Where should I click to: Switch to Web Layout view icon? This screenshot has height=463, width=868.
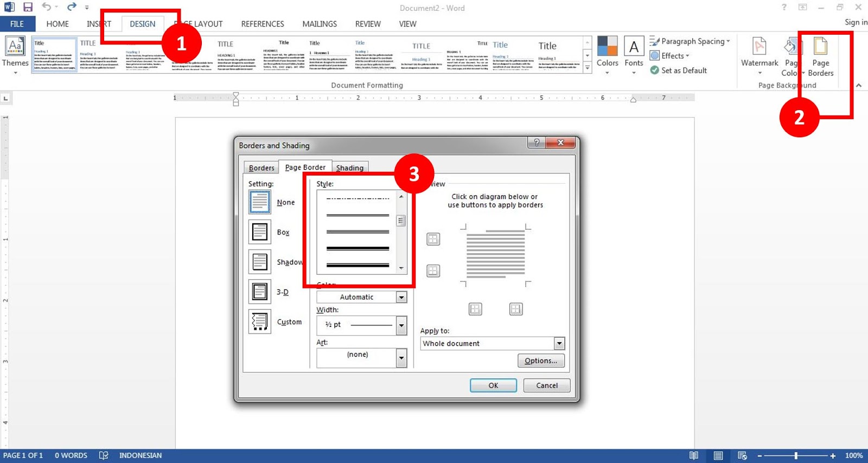coord(743,455)
